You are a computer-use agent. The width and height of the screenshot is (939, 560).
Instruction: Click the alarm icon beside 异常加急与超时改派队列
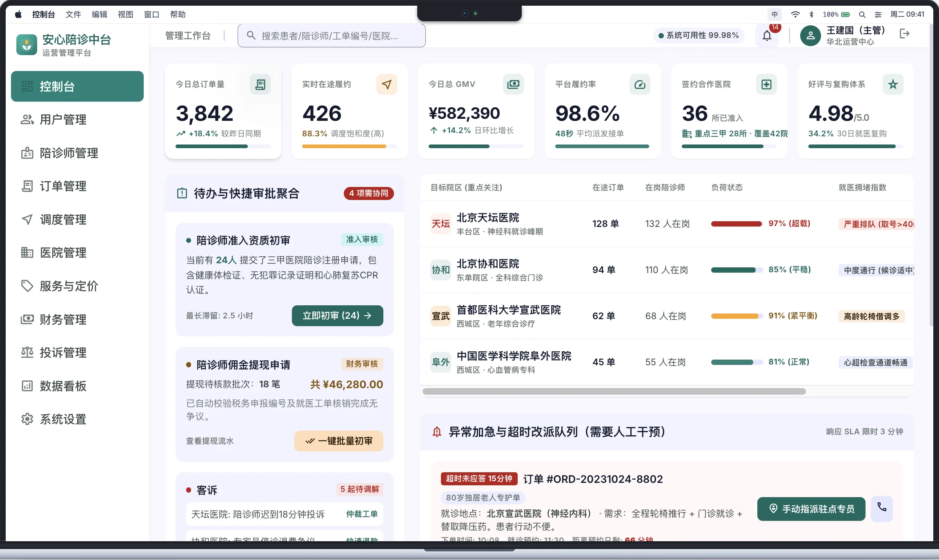(437, 432)
